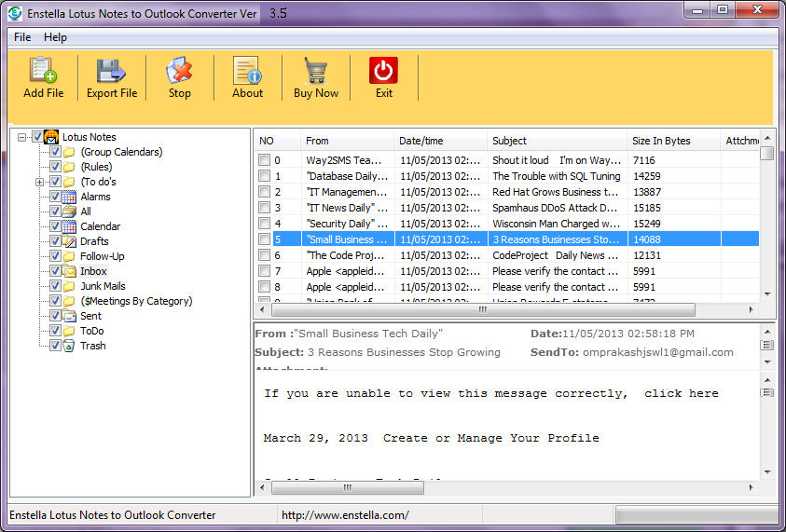786x532 pixels.
Task: Select the Sent folder label
Action: 90,316
